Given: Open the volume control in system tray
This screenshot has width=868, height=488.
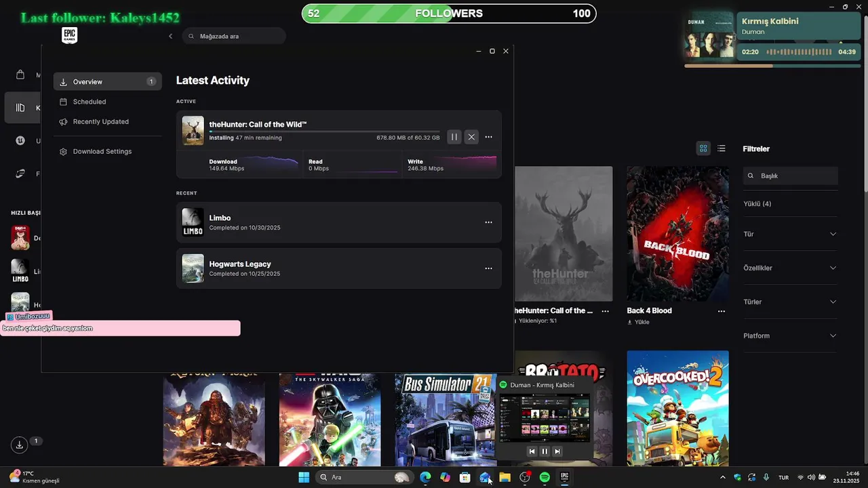Looking at the screenshot, I should pos(812,477).
